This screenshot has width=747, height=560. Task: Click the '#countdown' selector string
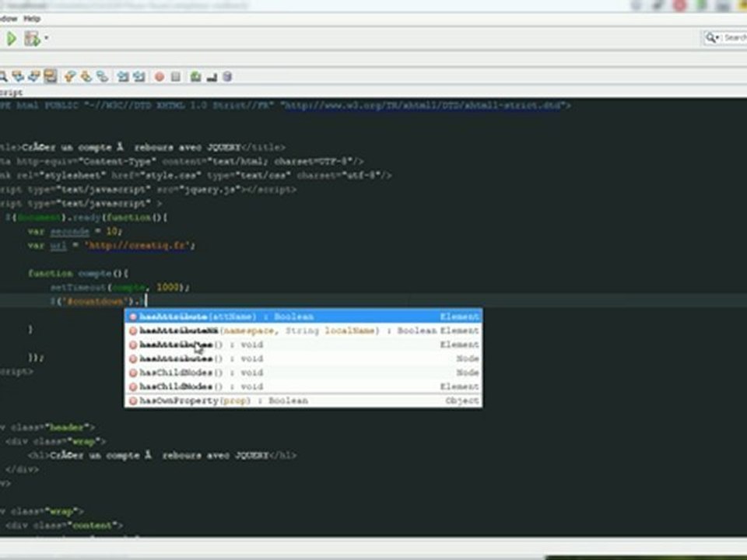coord(96,302)
